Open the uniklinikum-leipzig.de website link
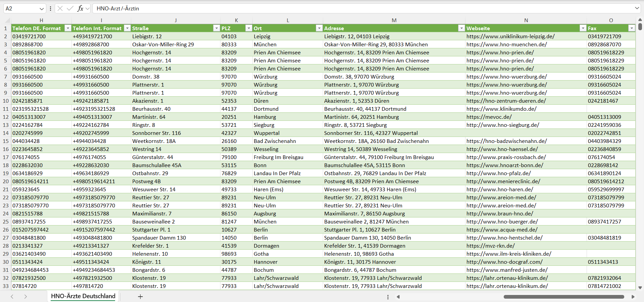Screen dimensions: 644x302 pos(510,36)
